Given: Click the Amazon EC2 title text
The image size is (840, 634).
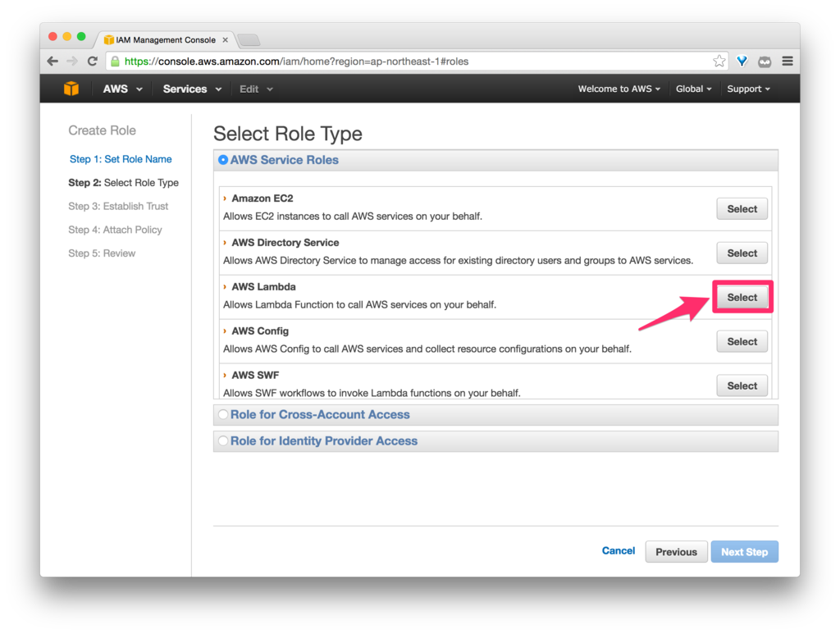Looking at the screenshot, I should pyautogui.click(x=262, y=198).
